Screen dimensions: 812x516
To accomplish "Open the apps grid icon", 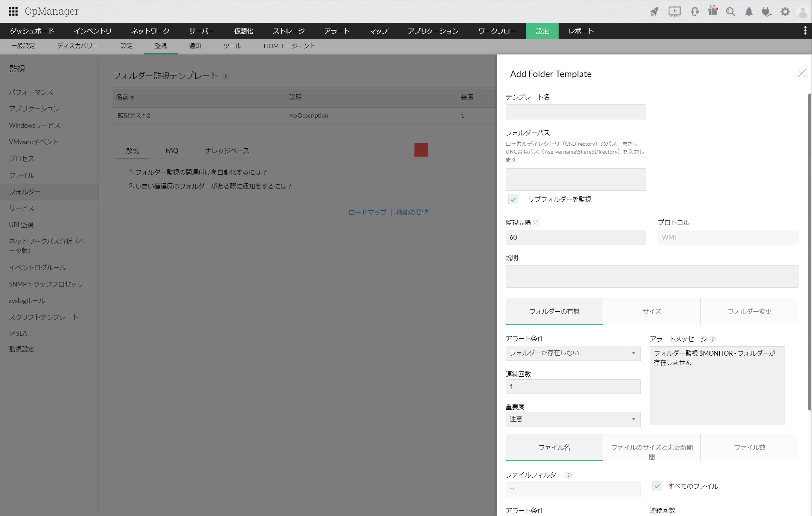I will pos(13,11).
